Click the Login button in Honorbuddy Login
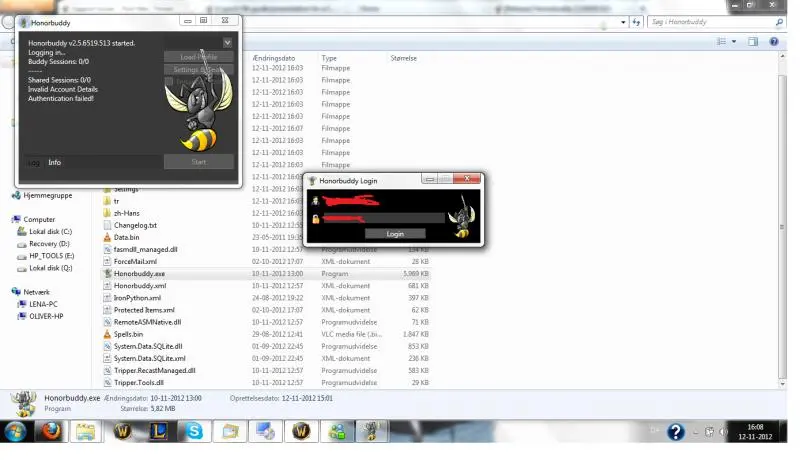This screenshot has width=800, height=460. pyautogui.click(x=395, y=234)
